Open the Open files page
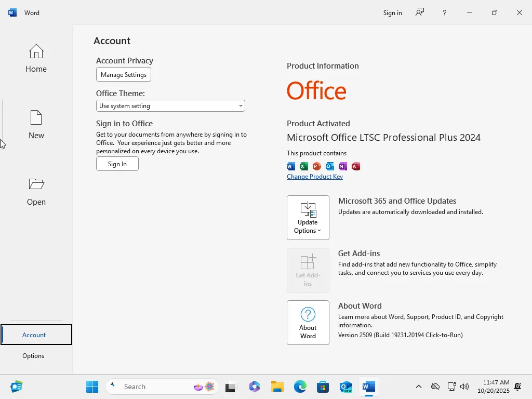The width and height of the screenshot is (532, 399). coord(36,192)
